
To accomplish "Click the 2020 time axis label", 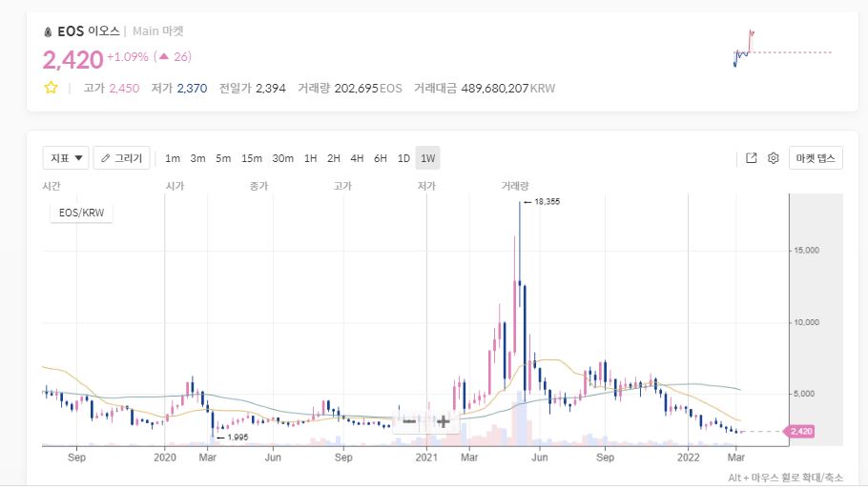I will point(164,458).
